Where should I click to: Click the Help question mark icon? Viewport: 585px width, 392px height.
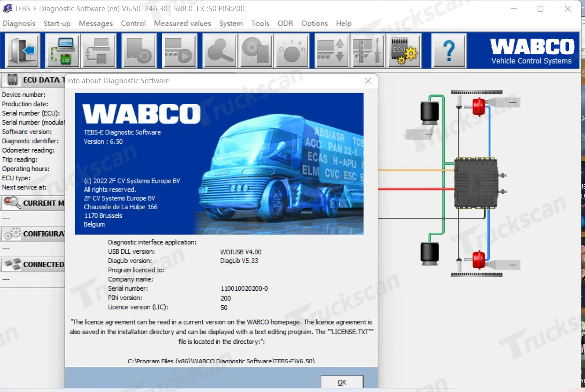coord(449,50)
